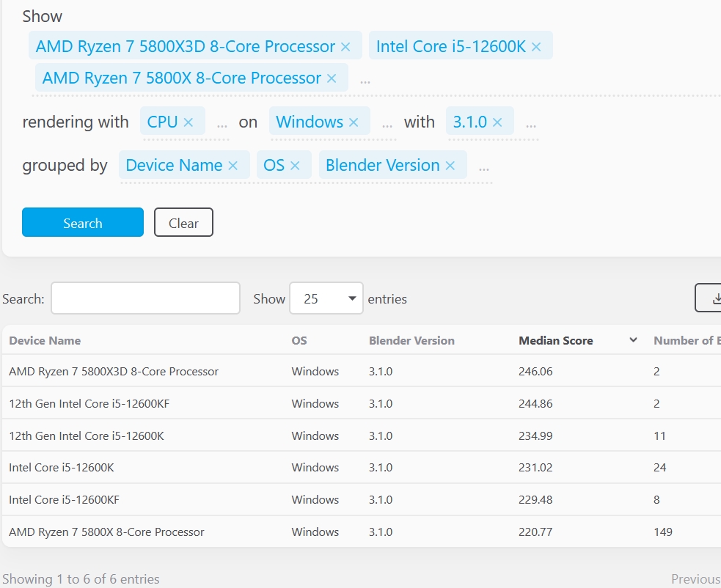Click Median Score sort arrow
The width and height of the screenshot is (721, 588).
633,340
